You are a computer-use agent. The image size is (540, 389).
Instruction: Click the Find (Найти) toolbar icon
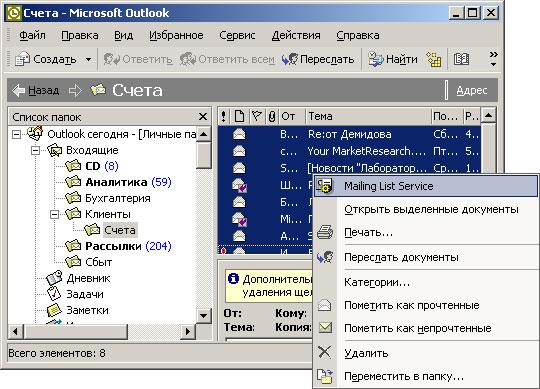pos(376,59)
